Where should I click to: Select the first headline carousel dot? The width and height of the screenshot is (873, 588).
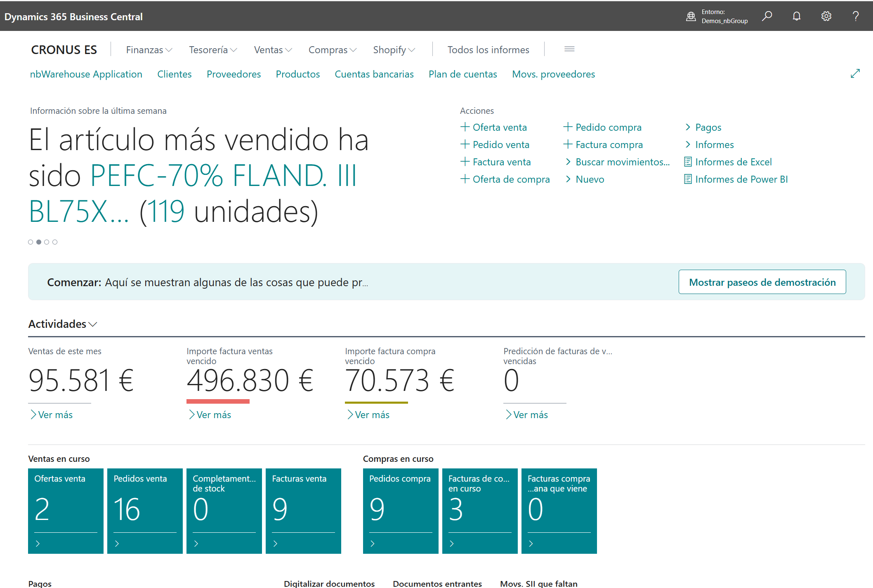(x=31, y=242)
